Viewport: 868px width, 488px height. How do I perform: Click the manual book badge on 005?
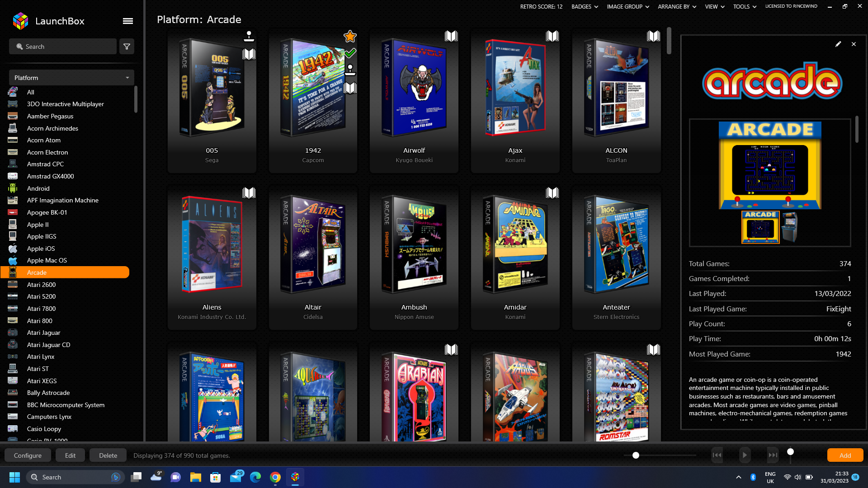click(x=249, y=54)
